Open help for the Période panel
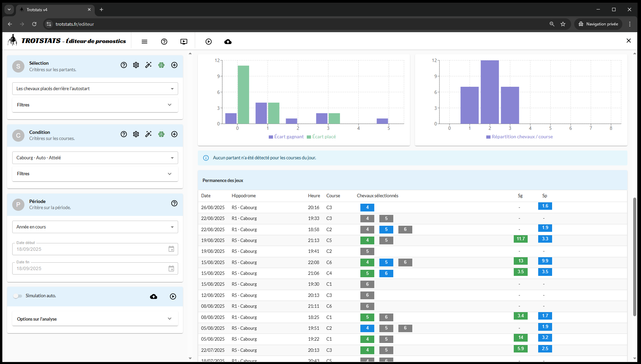The height and width of the screenshot is (364, 641). [x=174, y=203]
